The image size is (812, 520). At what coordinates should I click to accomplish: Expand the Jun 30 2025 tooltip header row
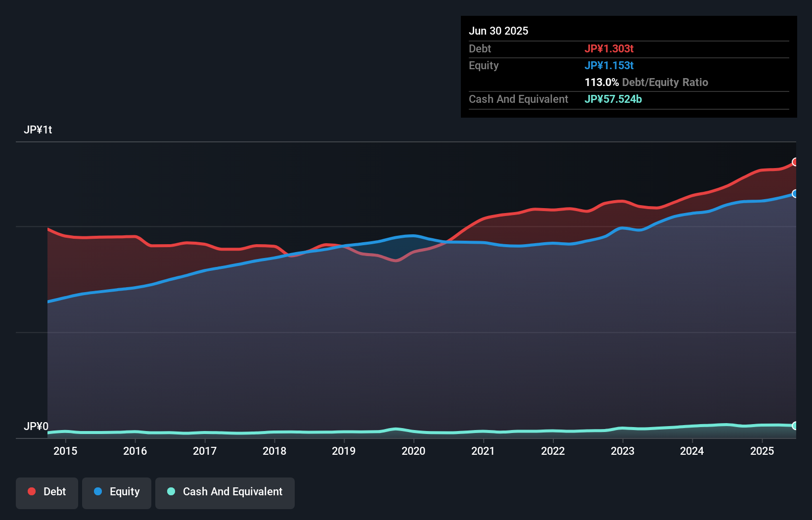(498, 31)
